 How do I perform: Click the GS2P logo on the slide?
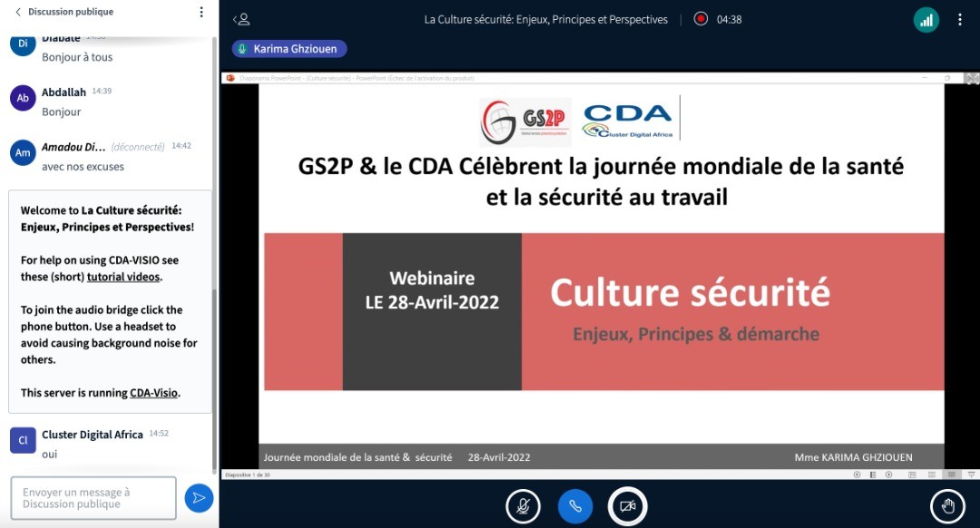click(525, 122)
